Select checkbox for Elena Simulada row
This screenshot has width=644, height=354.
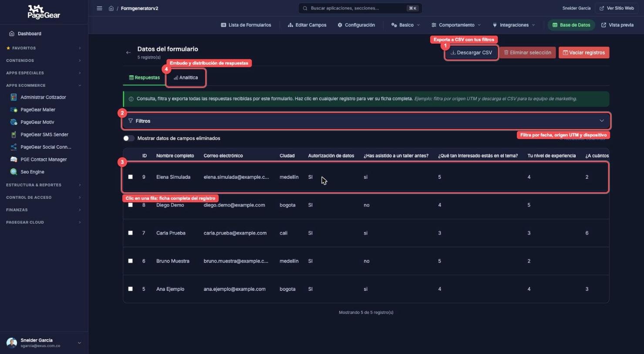[130, 177]
